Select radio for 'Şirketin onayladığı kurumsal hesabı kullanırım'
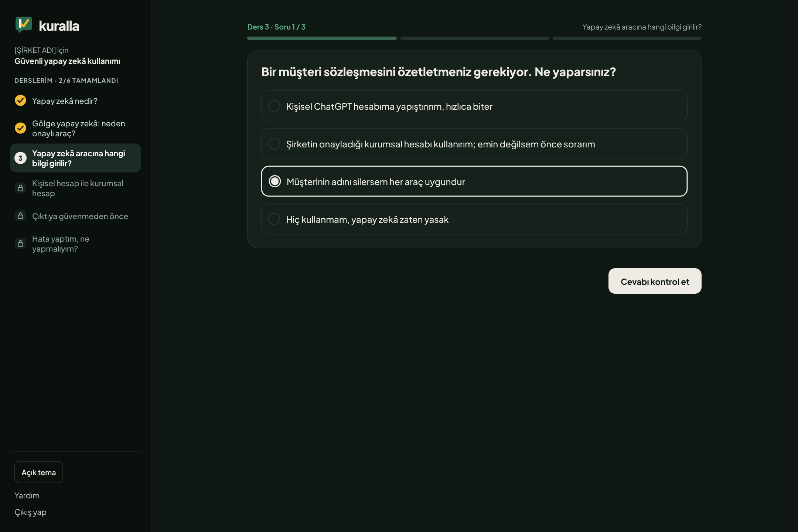Viewport: 798px width, 532px height. point(274,144)
